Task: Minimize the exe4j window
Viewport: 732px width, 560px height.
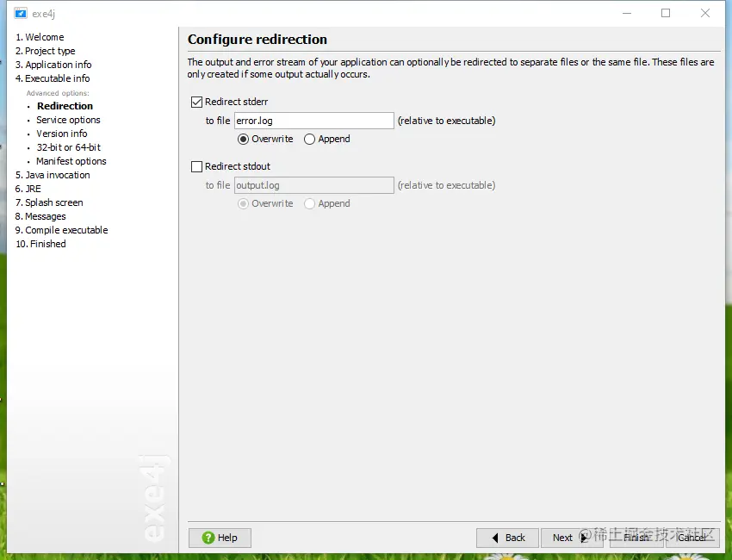Action: click(x=627, y=13)
